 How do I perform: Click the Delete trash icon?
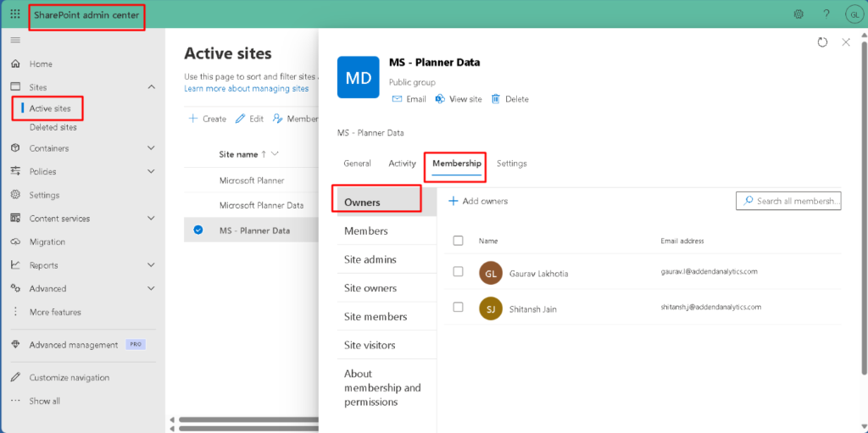pos(496,99)
